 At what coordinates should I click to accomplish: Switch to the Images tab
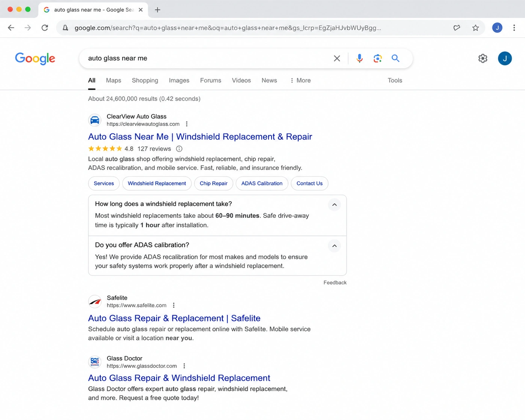(179, 80)
